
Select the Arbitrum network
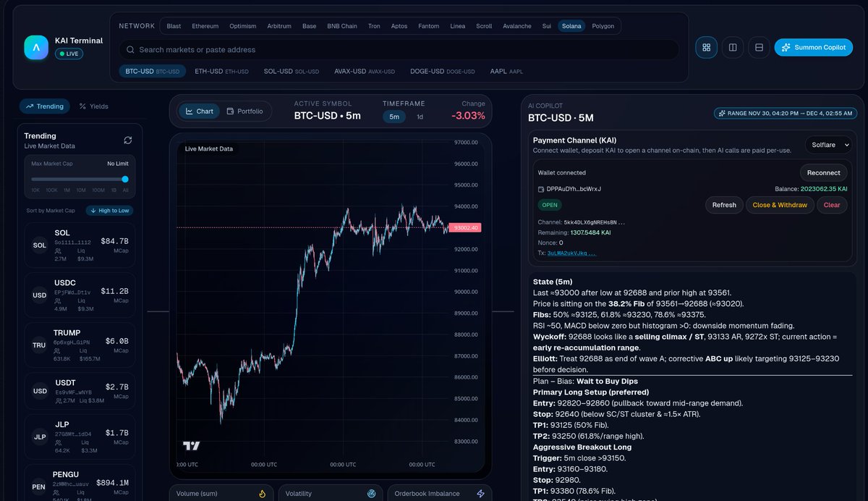[279, 26]
